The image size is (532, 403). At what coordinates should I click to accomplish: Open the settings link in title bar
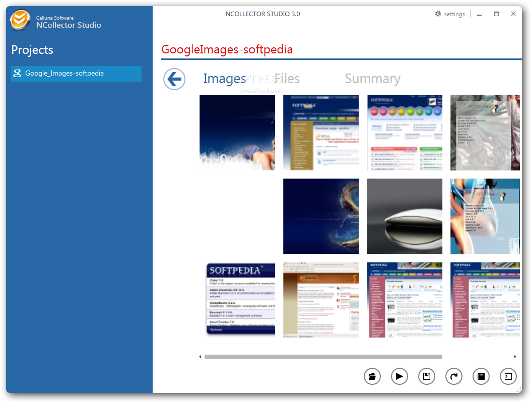click(454, 14)
